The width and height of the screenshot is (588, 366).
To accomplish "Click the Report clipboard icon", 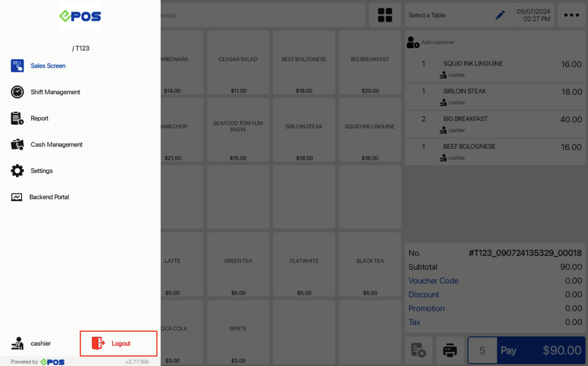I will pos(17,119).
